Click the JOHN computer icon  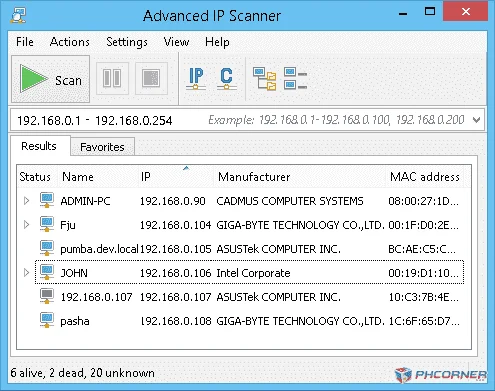[47, 272]
